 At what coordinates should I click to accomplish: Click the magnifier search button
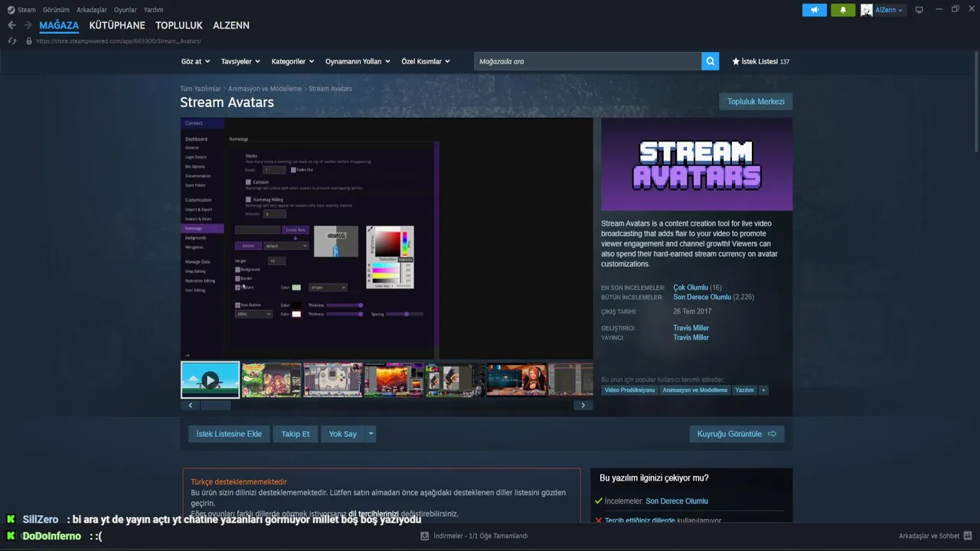710,61
